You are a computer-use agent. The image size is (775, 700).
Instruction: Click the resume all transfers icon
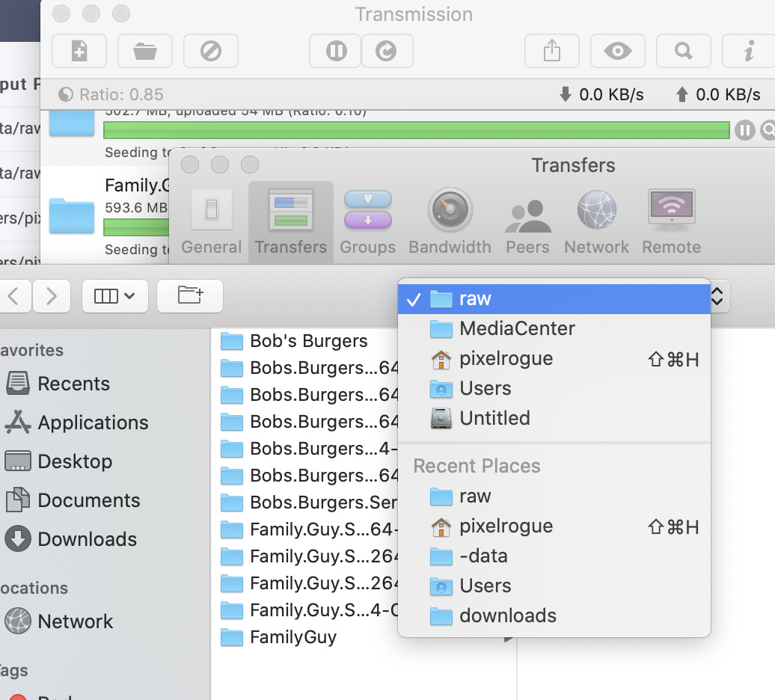pos(387,51)
